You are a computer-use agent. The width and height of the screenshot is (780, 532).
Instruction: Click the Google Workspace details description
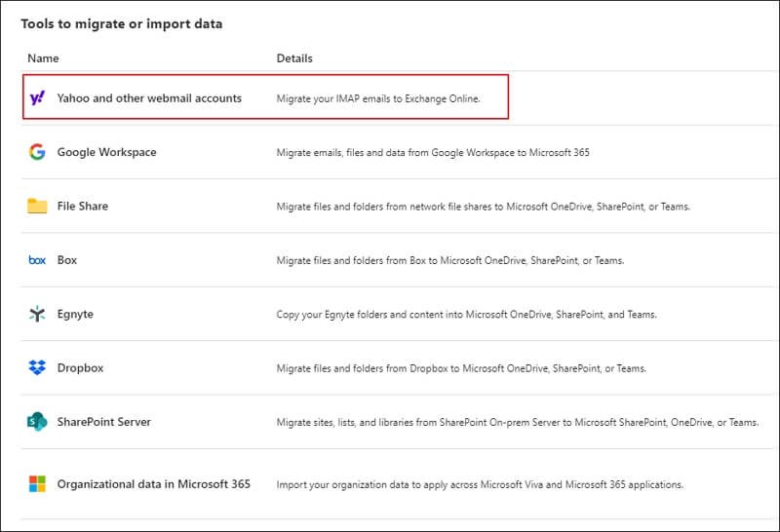point(433,153)
